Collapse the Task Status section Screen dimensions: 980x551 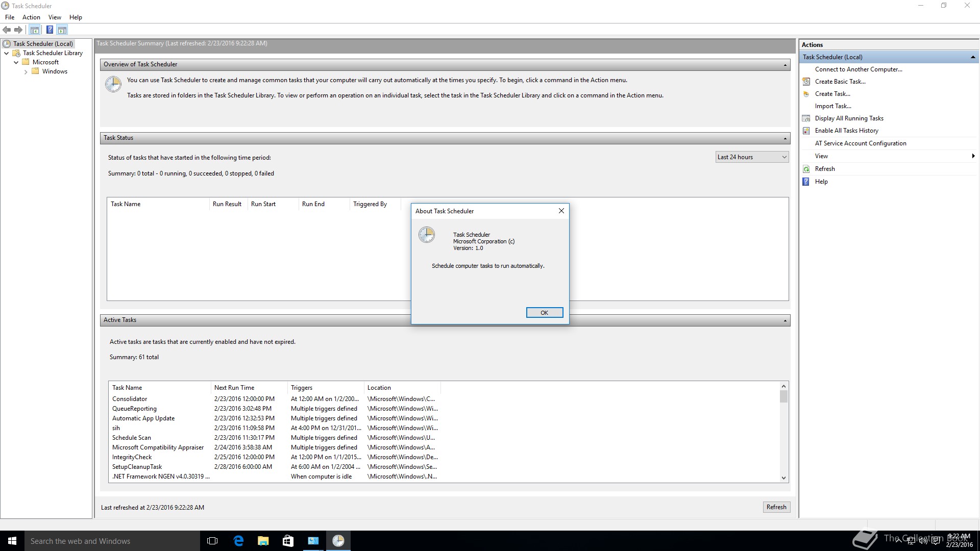[785, 138]
